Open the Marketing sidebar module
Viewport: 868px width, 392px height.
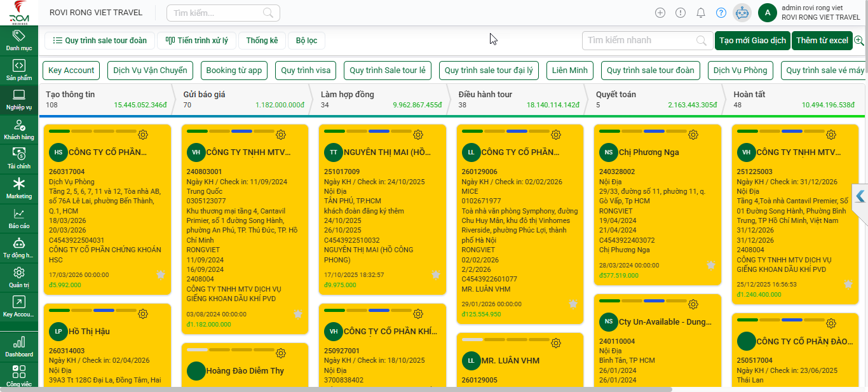(18, 189)
